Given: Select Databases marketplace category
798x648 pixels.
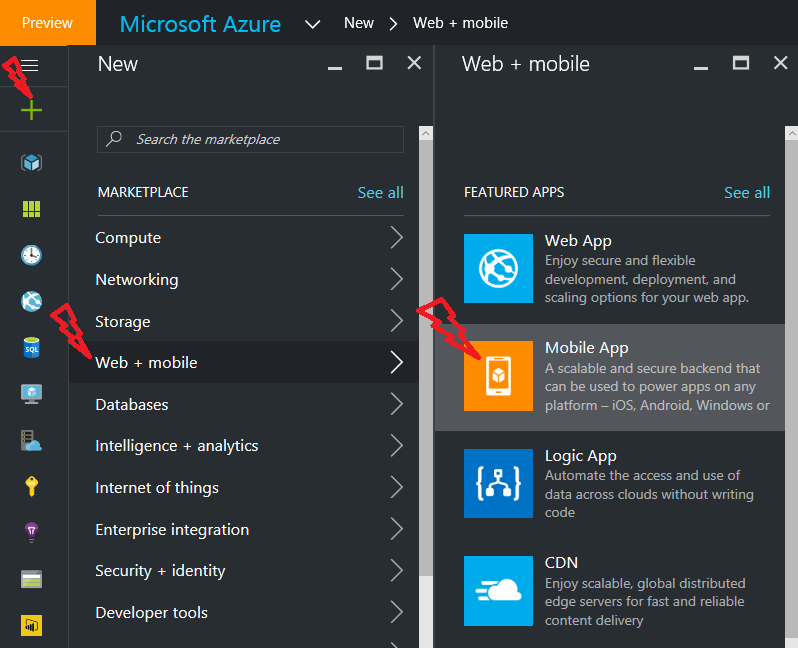Looking at the screenshot, I should coord(244,404).
